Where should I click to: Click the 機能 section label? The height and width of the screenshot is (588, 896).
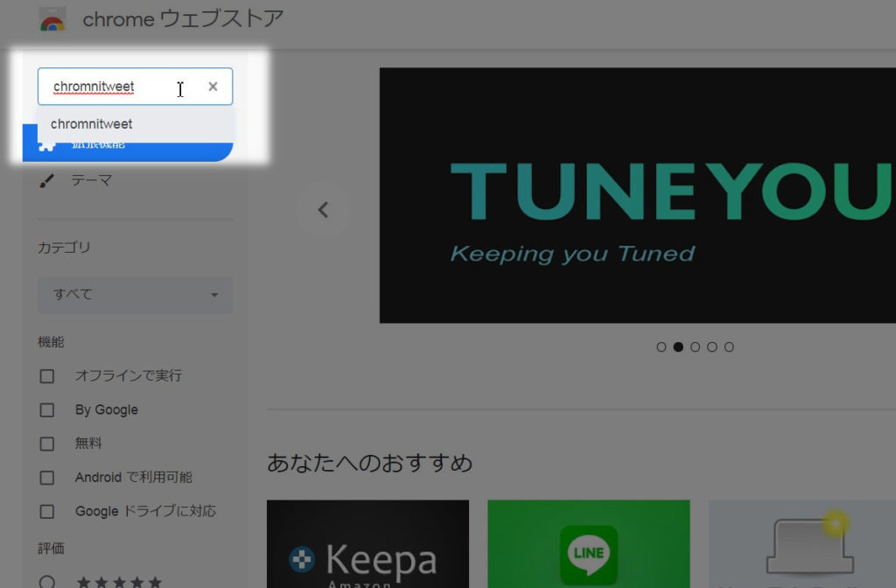[51, 342]
